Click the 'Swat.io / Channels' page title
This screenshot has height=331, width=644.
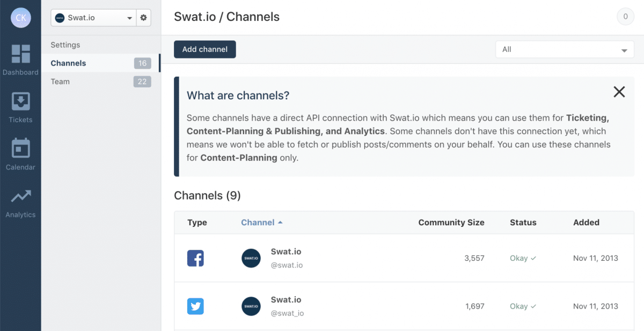pyautogui.click(x=227, y=17)
